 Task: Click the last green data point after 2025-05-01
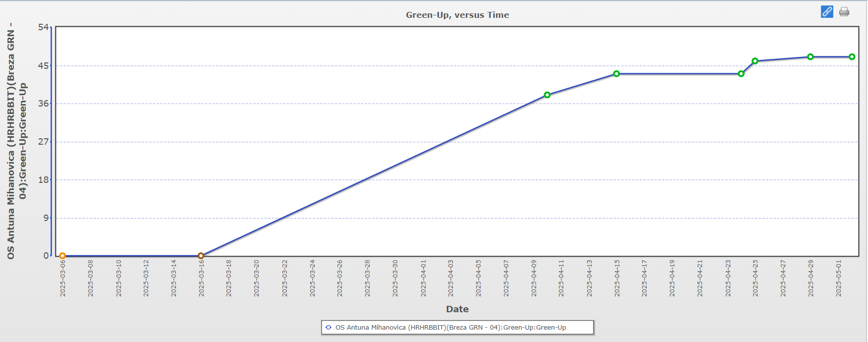[x=852, y=57]
